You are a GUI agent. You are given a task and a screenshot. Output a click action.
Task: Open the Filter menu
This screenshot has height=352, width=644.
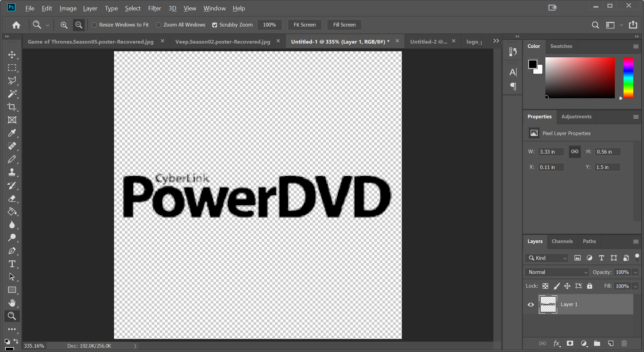coord(155,8)
